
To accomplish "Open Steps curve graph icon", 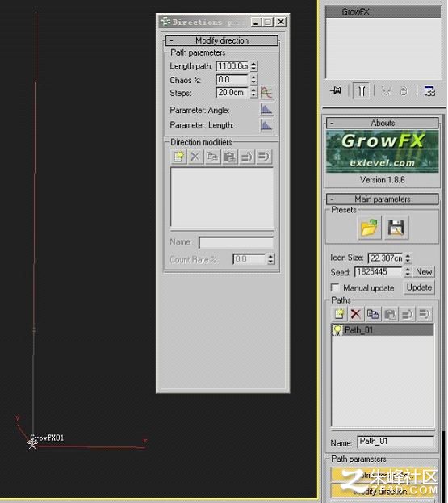I will 266,92.
